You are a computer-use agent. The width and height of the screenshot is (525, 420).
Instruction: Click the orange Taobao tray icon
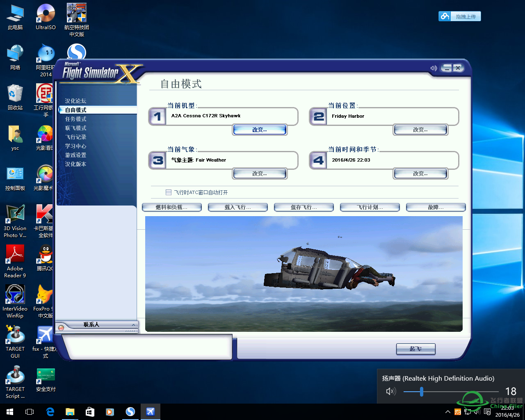(458, 412)
